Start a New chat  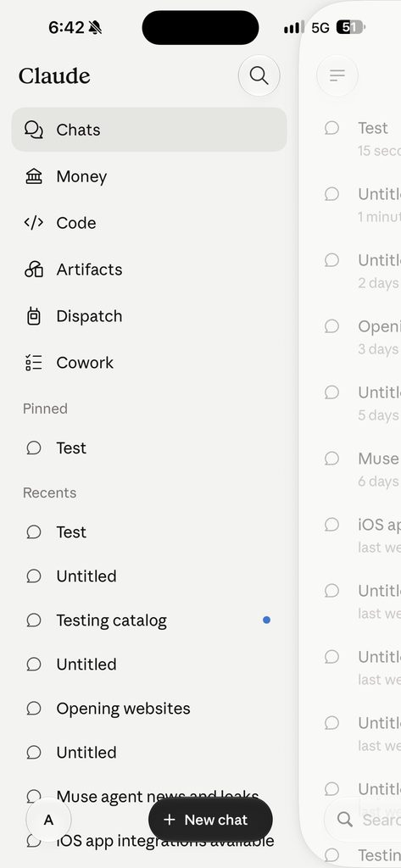point(210,820)
